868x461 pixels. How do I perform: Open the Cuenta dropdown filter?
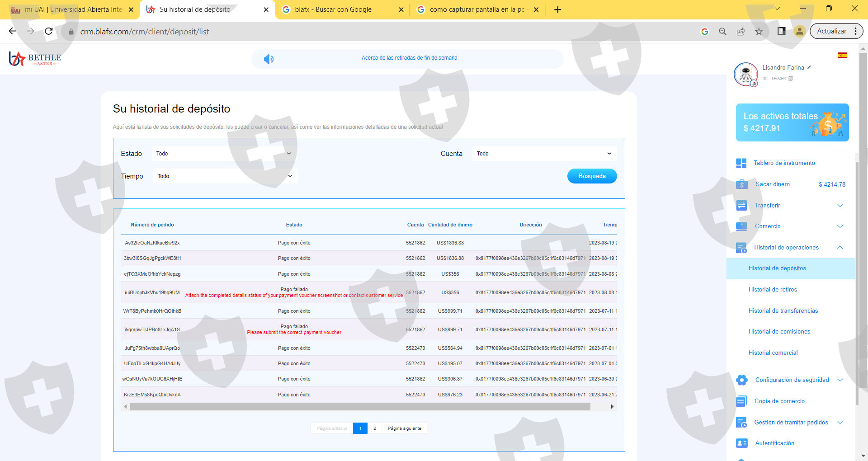coord(544,154)
